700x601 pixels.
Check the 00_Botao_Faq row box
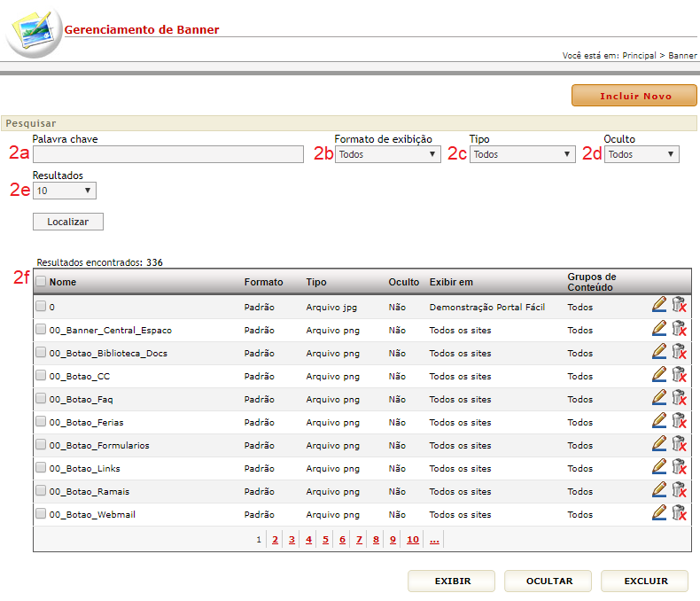click(x=41, y=399)
